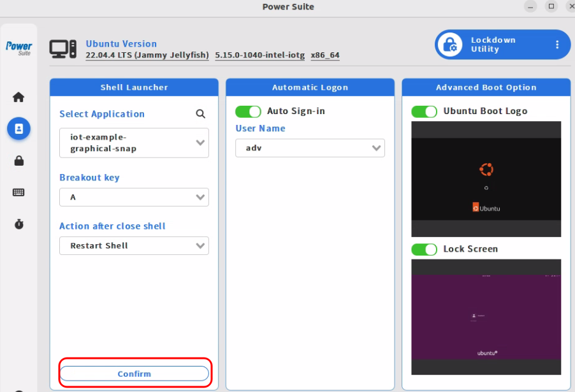Open the Breakout key dropdown
Image resolution: width=575 pixels, height=392 pixels.
(135, 198)
